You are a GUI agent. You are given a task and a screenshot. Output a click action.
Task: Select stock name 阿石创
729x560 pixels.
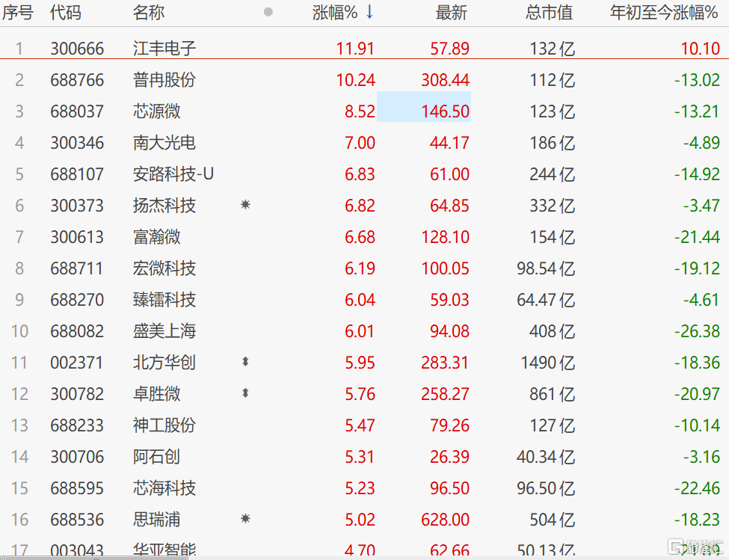(157, 457)
